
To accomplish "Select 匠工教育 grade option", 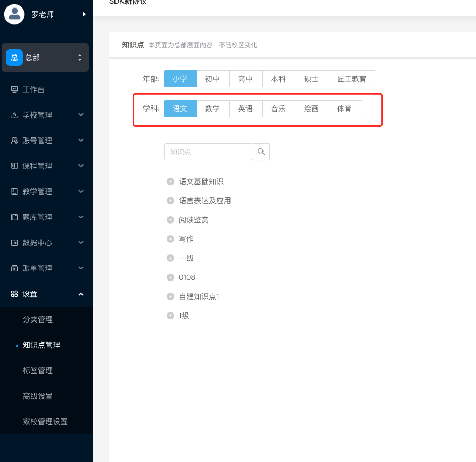I will [x=352, y=79].
